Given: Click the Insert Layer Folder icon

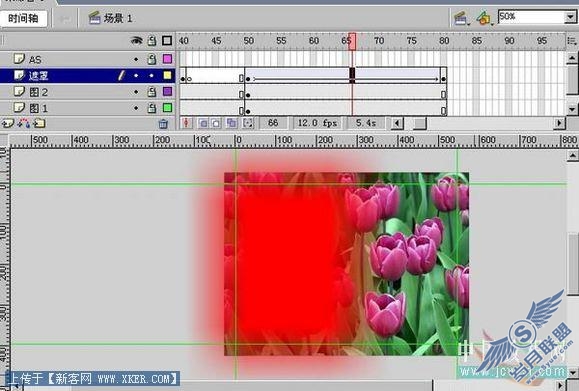Looking at the screenshot, I should click(40, 123).
